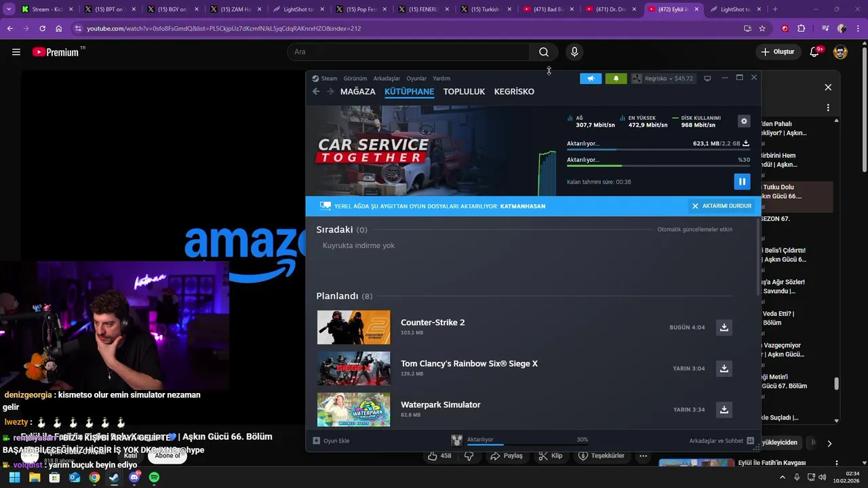Screen dimensions: 868x488
Task: Open File Explorer from the taskbar
Action: click(35, 477)
